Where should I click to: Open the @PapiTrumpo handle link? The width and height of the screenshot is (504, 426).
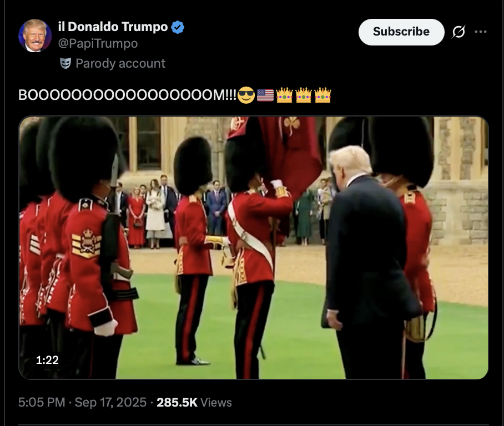[x=98, y=43]
